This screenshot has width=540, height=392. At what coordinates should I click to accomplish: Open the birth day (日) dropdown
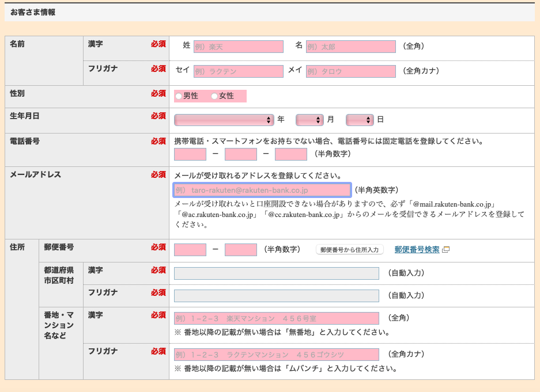[360, 120]
